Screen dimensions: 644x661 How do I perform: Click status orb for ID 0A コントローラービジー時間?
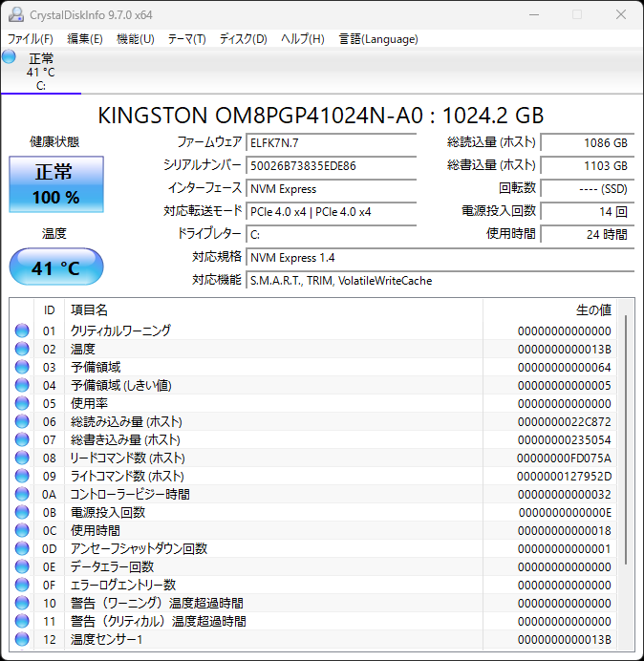click(22, 494)
